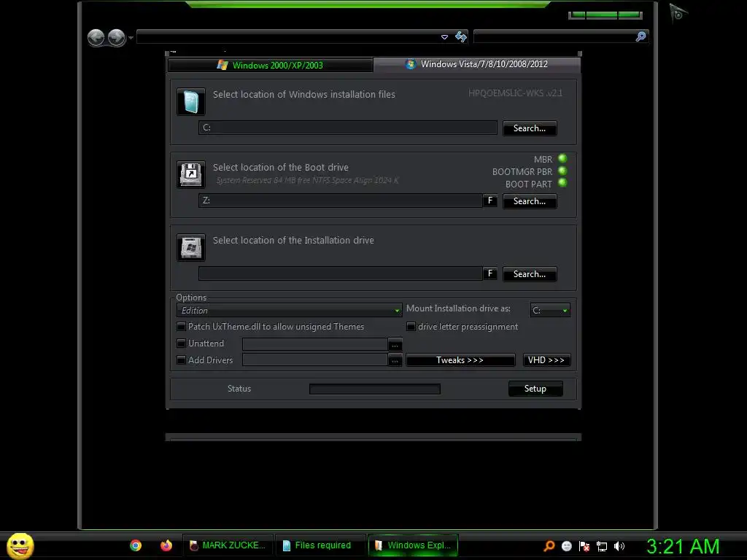Expand the address bar history dropdown

[x=444, y=36]
